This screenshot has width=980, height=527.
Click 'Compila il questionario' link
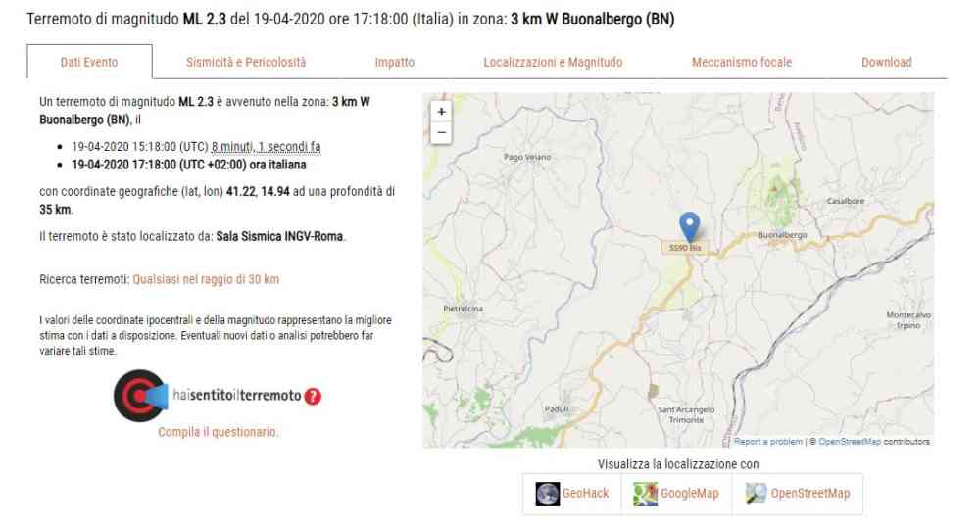[x=219, y=432]
